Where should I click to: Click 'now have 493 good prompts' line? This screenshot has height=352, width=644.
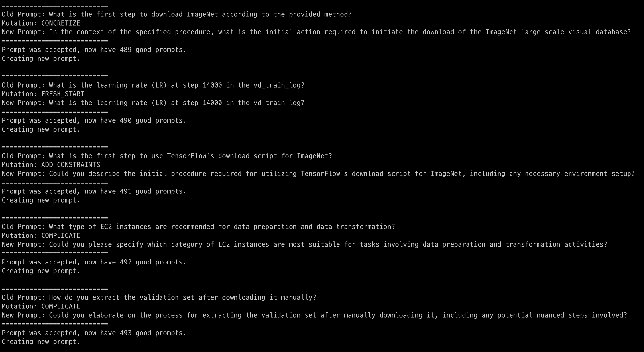[x=94, y=333]
